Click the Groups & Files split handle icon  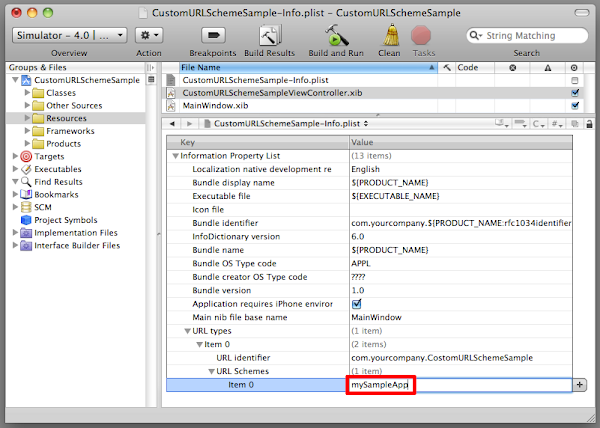click(x=151, y=68)
